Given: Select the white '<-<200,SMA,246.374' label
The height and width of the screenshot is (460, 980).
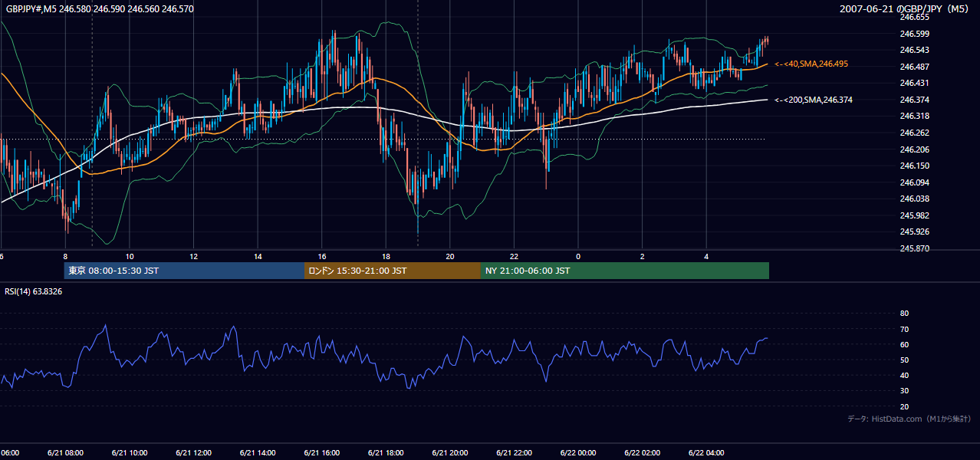Looking at the screenshot, I should pyautogui.click(x=814, y=100).
